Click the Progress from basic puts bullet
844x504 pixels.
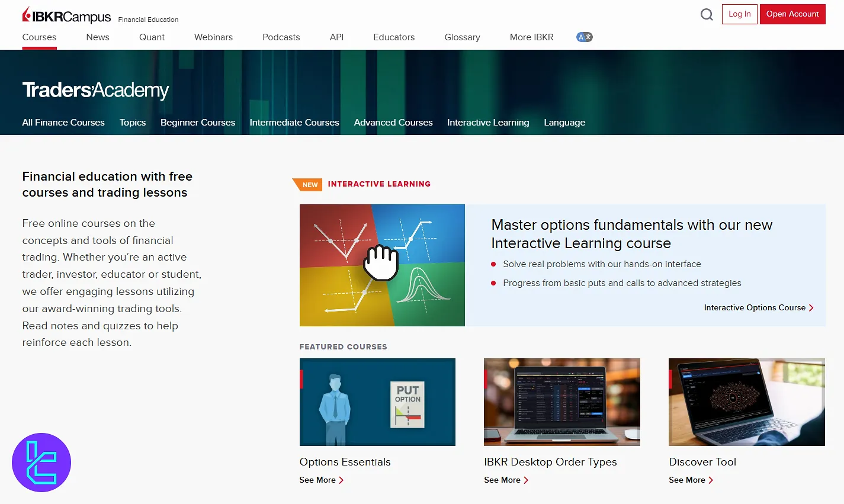(x=622, y=283)
